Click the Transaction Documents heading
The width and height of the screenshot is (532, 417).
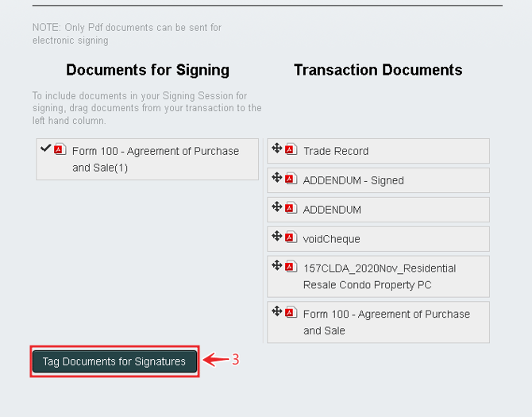pyautogui.click(x=378, y=70)
